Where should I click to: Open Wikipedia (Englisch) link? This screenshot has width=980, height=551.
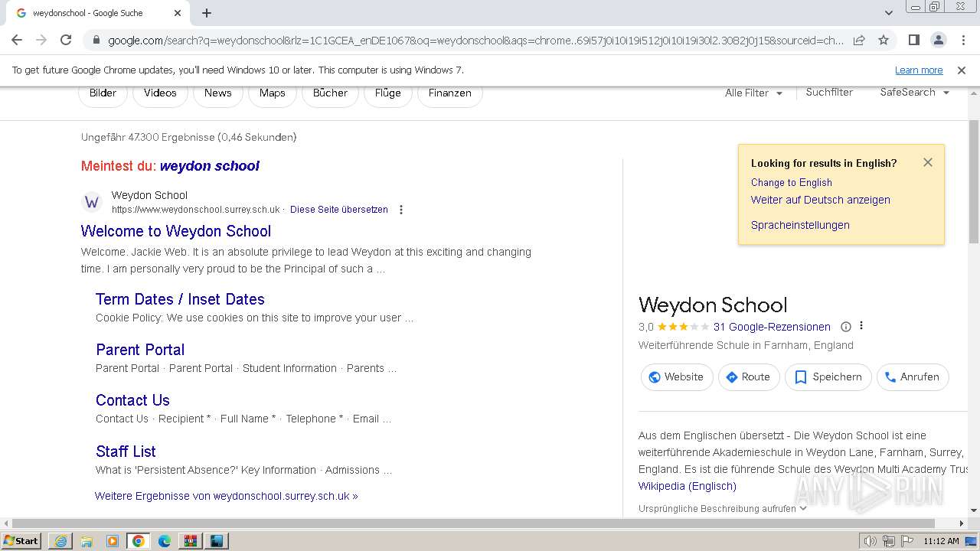click(x=688, y=486)
